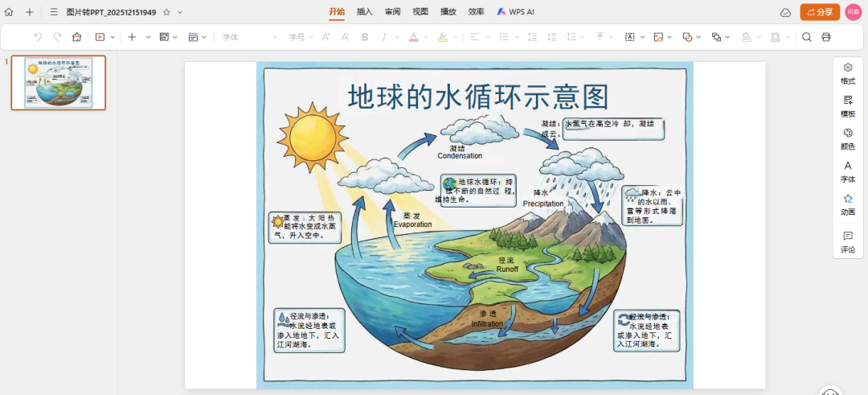Open the 动画 side panel
The width and height of the screenshot is (868, 395).
click(848, 204)
